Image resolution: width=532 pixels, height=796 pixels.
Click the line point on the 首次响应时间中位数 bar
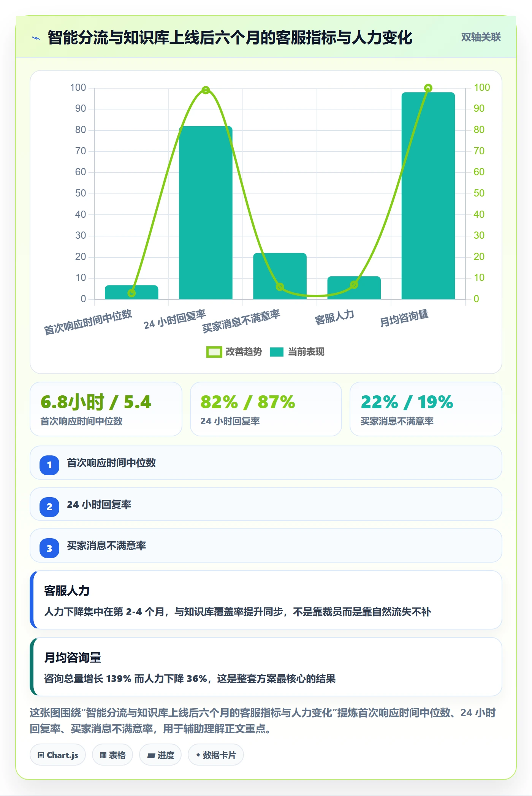[x=131, y=293]
